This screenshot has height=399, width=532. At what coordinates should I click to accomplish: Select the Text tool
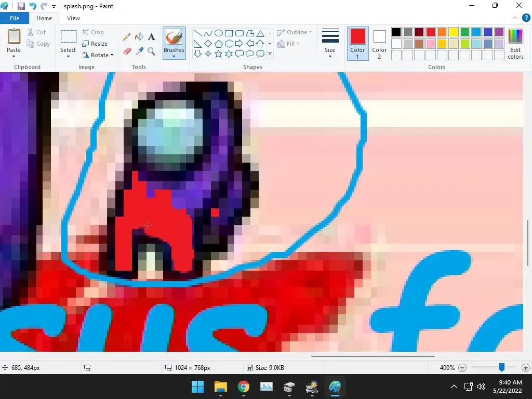tap(151, 37)
